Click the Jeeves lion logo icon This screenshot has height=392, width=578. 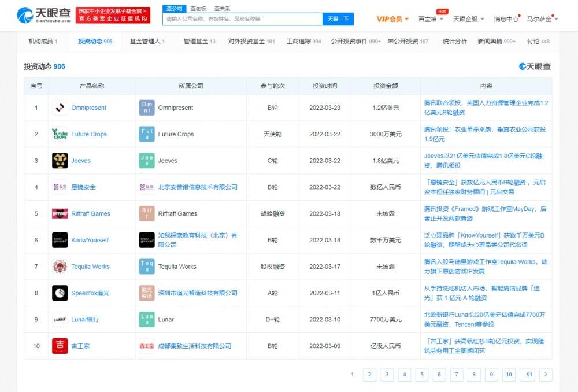(x=60, y=161)
